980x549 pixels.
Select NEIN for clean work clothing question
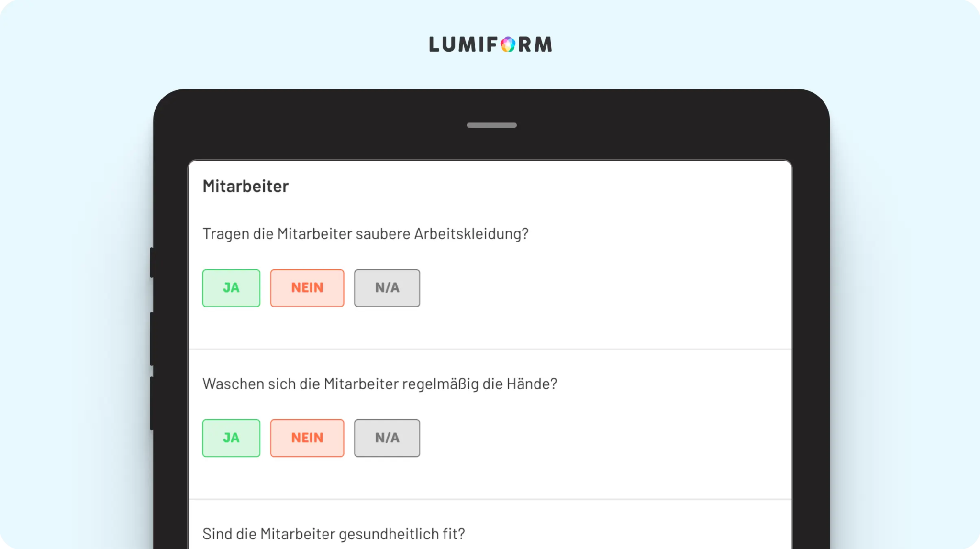(307, 288)
